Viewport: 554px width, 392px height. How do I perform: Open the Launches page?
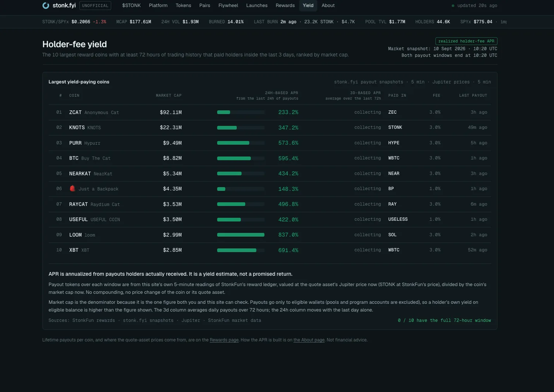point(257,6)
